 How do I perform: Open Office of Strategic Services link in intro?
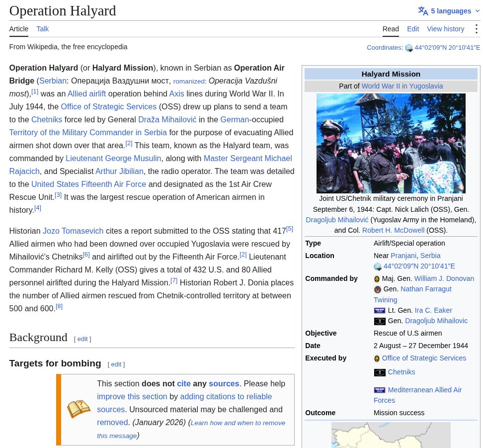point(109,107)
